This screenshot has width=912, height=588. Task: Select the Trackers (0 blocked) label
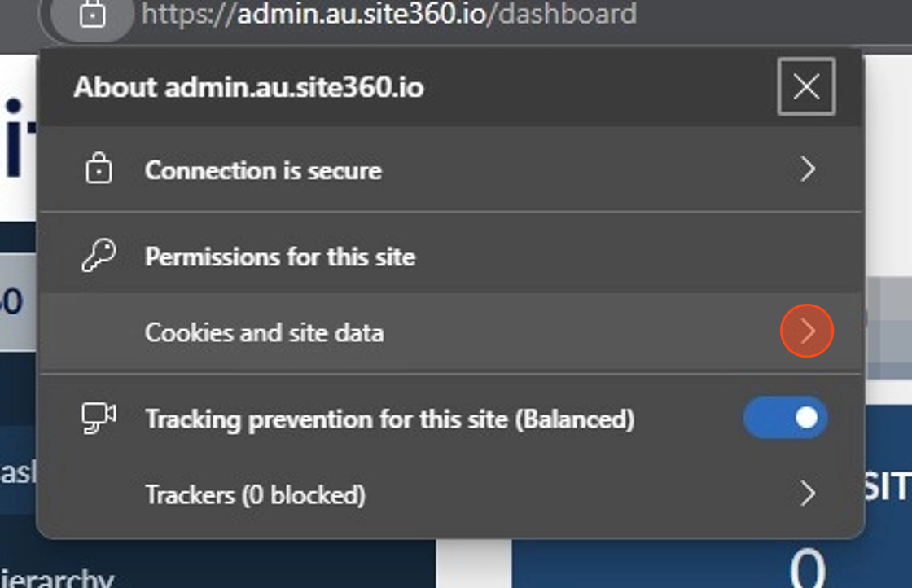(256, 495)
